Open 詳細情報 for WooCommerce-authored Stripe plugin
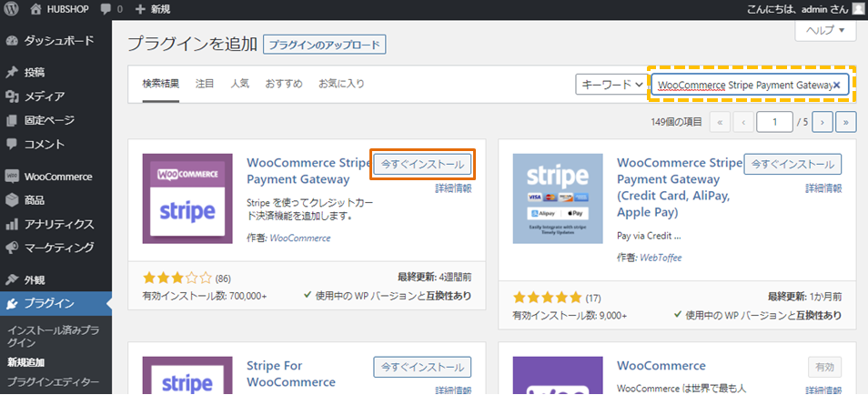Viewport: 868px width, 395px height. click(453, 188)
